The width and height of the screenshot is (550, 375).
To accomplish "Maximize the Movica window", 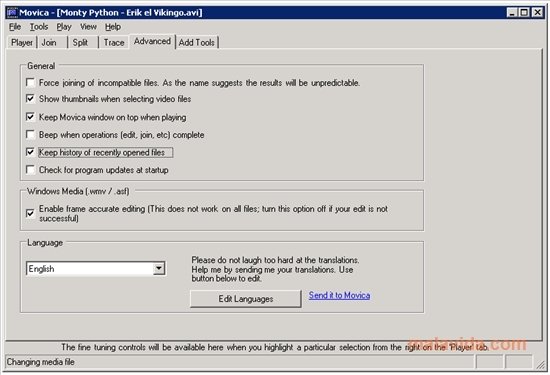I will (x=524, y=13).
